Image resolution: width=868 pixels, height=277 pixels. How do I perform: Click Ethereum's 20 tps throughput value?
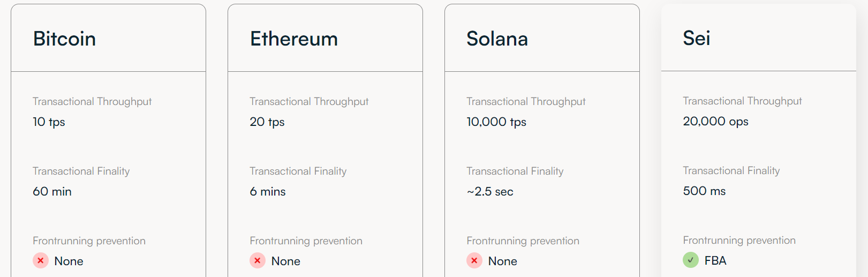(x=267, y=122)
